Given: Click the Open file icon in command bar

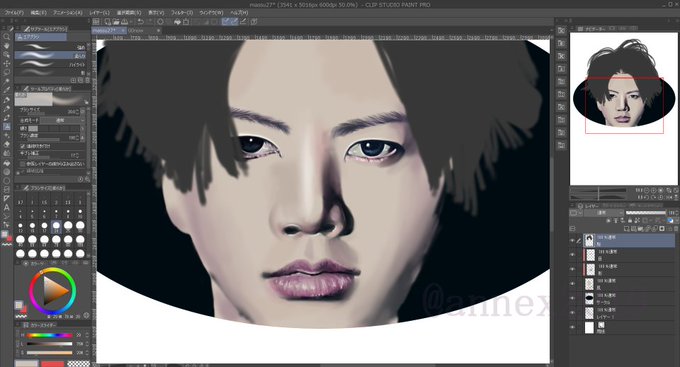Looking at the screenshot, I should point(116,21).
